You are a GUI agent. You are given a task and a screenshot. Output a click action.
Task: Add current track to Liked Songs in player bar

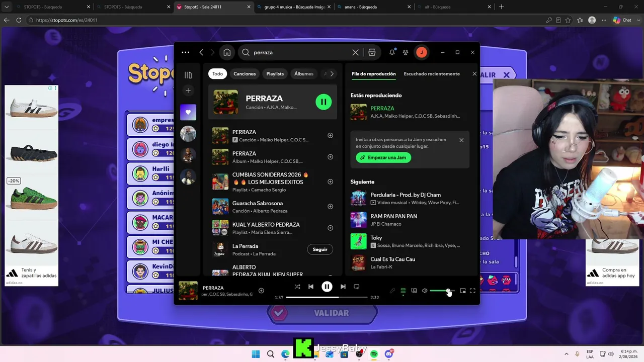[261, 291]
